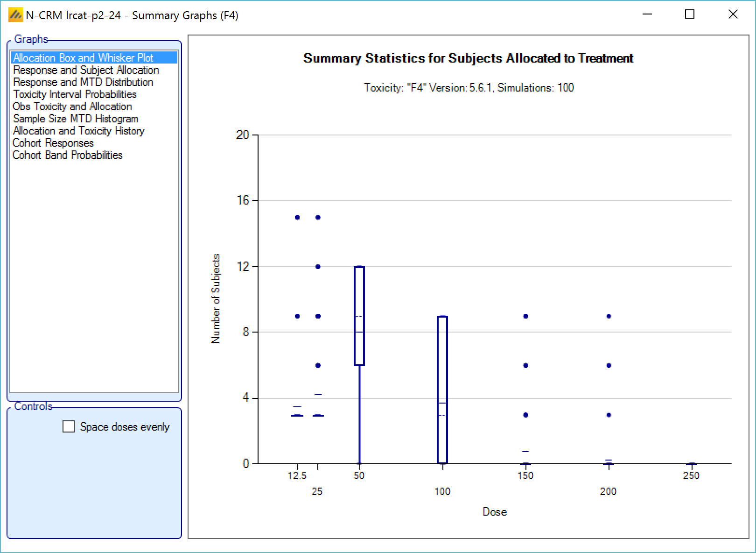Viewport: 756px width, 553px height.
Task: Close the Summary Graphs window
Action: (x=733, y=14)
